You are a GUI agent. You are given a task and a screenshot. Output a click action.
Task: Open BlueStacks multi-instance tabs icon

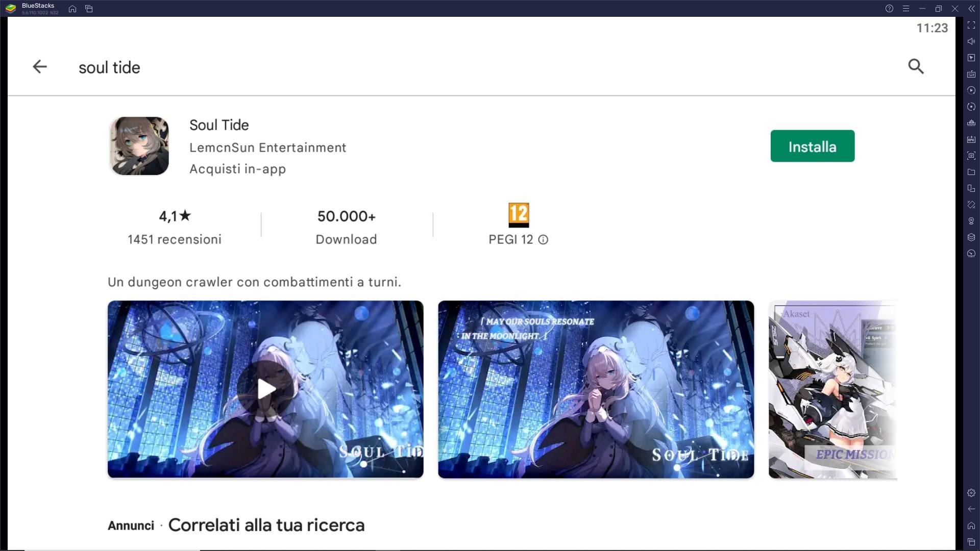click(89, 9)
